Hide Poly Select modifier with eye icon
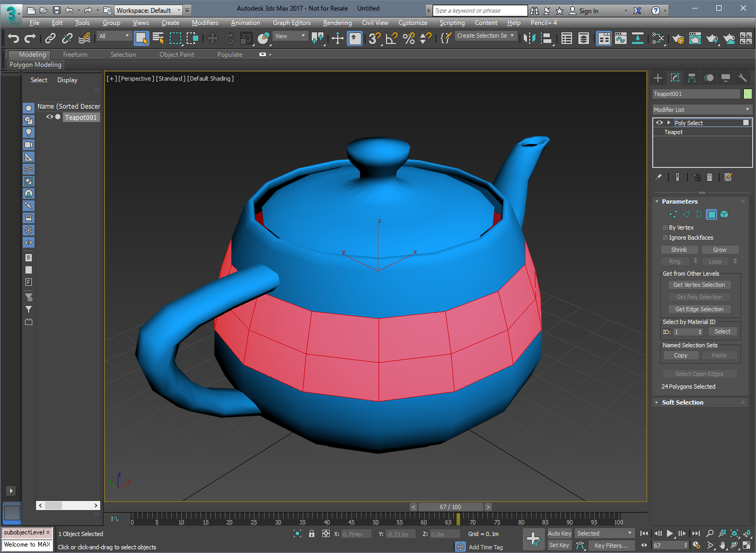The width and height of the screenshot is (756, 553). (x=660, y=122)
